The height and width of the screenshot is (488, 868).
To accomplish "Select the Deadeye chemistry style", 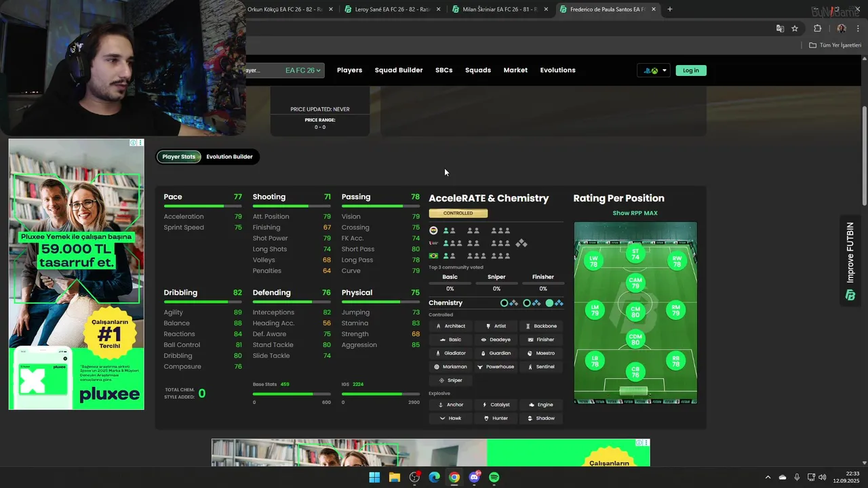I will coord(496,340).
